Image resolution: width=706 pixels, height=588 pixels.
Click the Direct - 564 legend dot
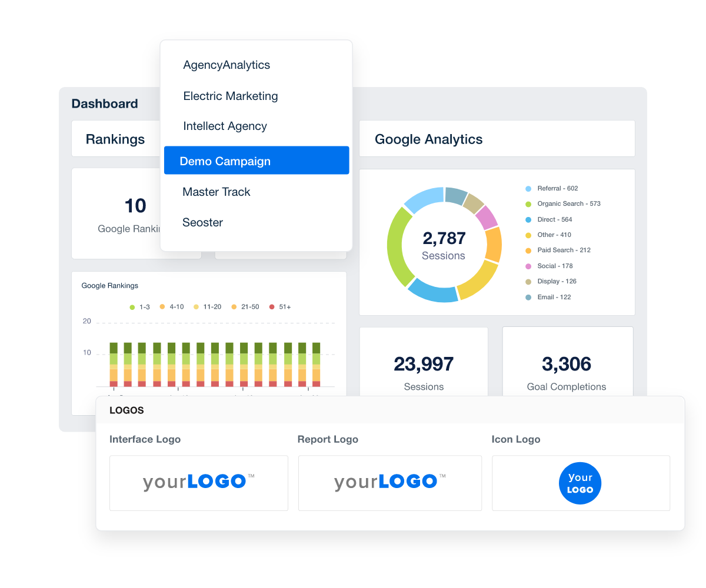[x=528, y=219]
